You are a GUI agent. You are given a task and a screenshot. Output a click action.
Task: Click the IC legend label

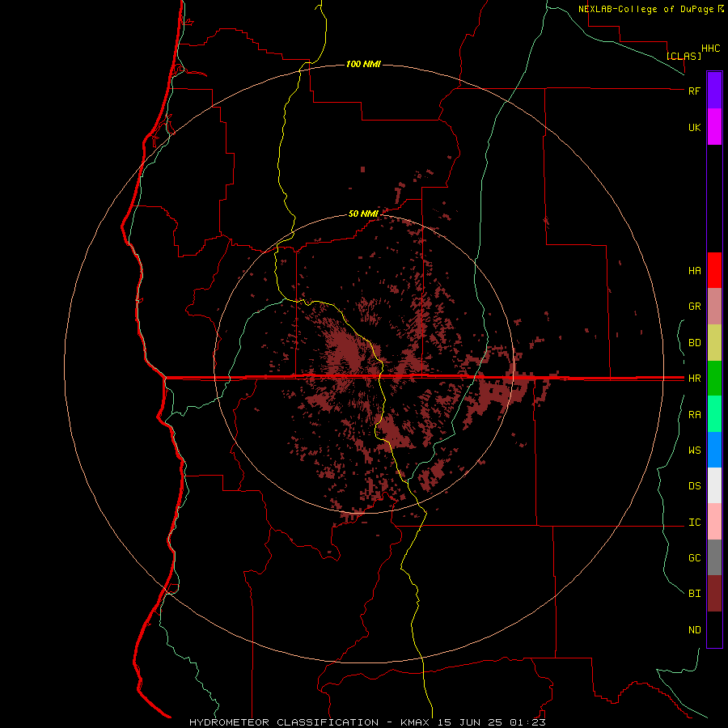point(694,523)
